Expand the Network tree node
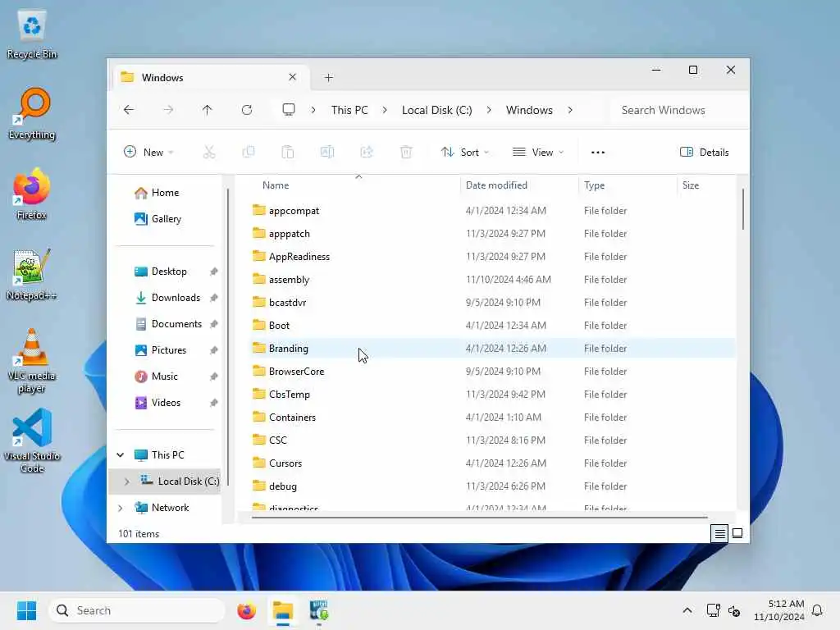This screenshot has width=840, height=630. click(x=121, y=507)
